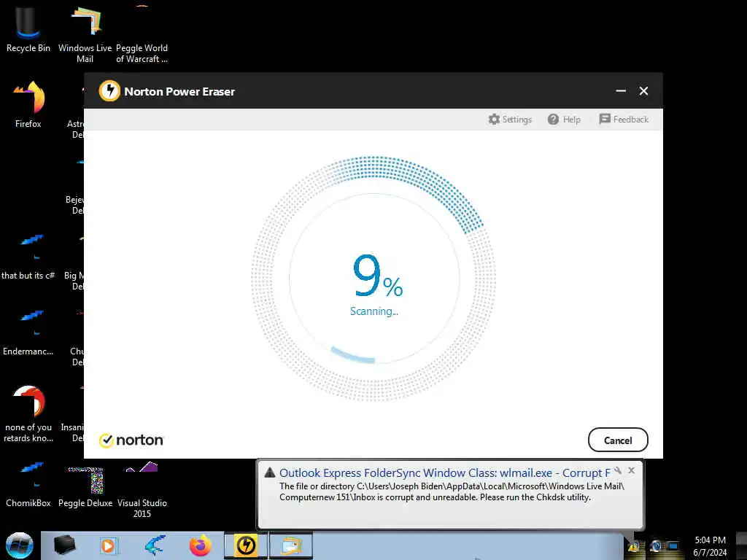Open media player from taskbar
The height and width of the screenshot is (560, 747).
coord(108,546)
